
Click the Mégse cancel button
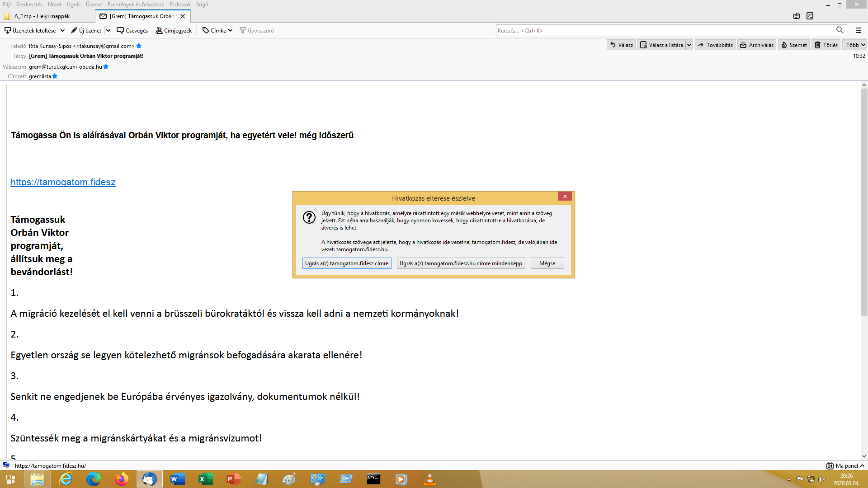point(547,263)
